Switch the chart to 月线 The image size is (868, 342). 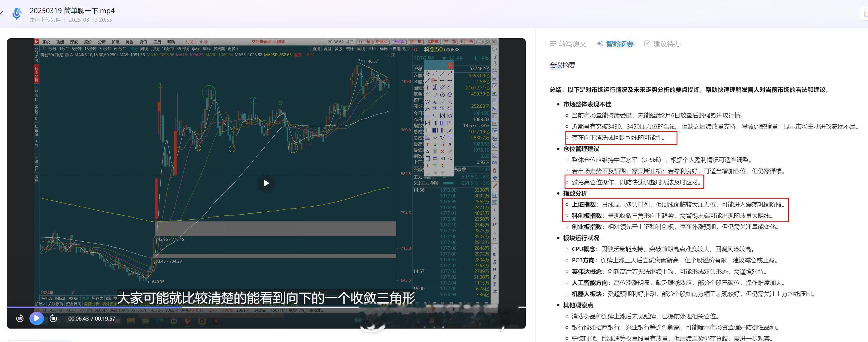pyautogui.click(x=155, y=49)
